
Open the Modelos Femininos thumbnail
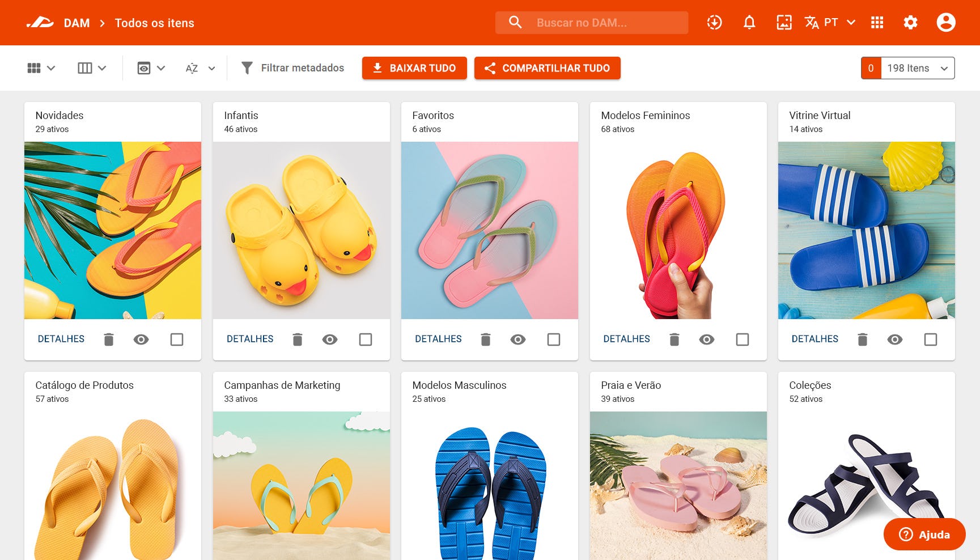tap(678, 230)
